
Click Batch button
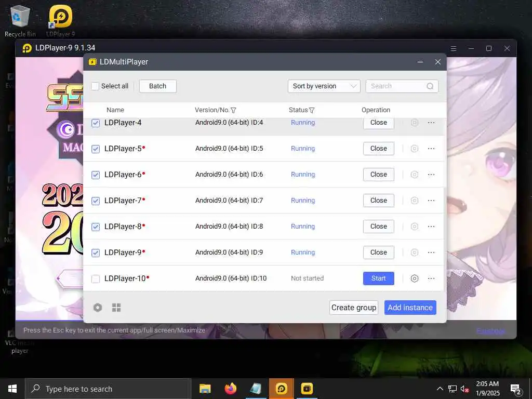tap(158, 86)
